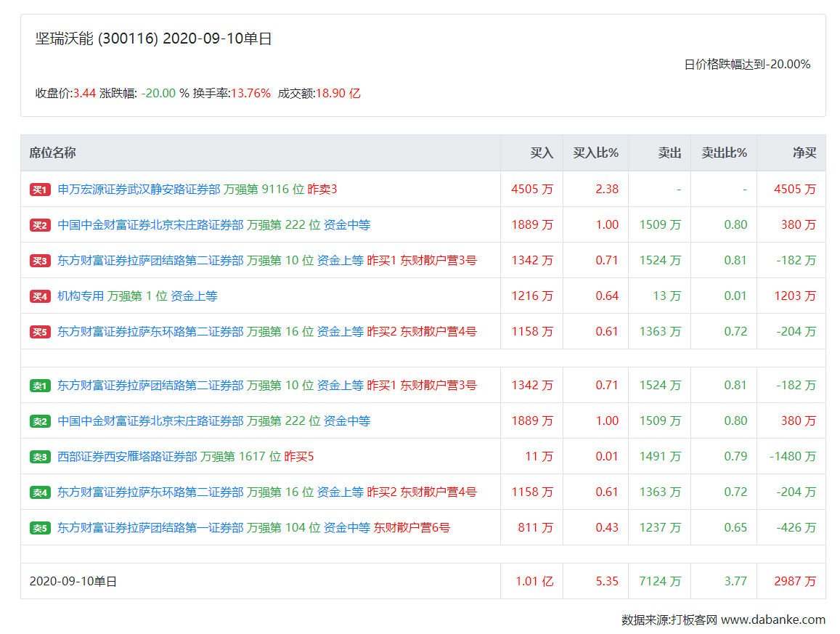Click 东财散户营3号 tag in 买3 row
840x634 pixels.
pos(439,261)
